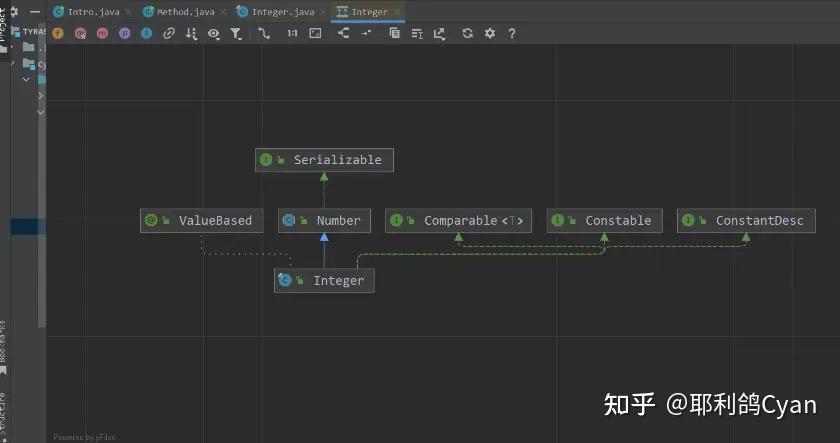This screenshot has width=840, height=443.
Task: Open diagram settings gear
Action: point(490,33)
